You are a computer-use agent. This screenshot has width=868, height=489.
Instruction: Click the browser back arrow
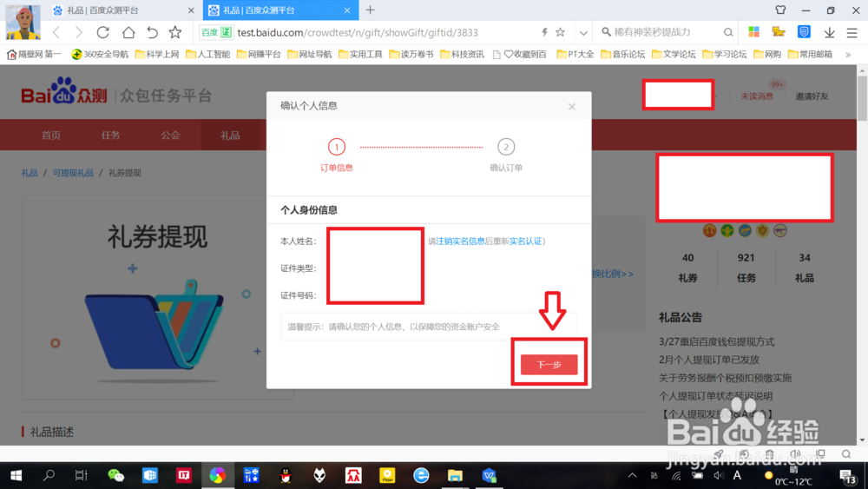56,33
